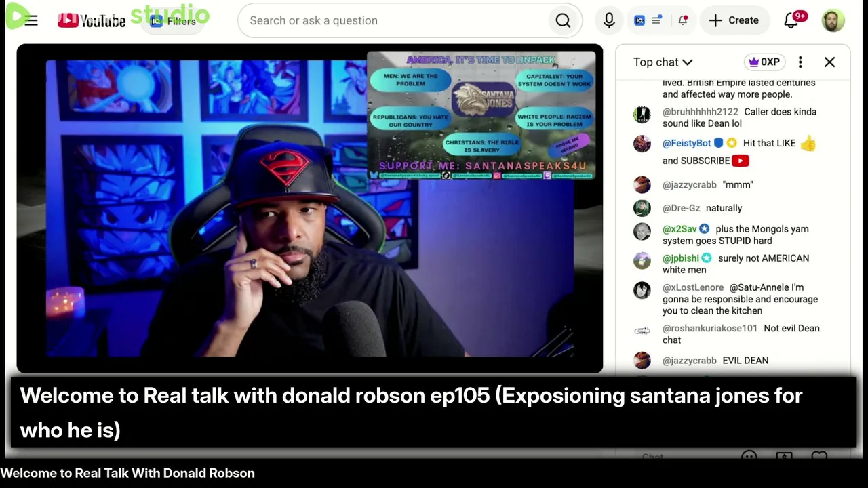Open the extension list icon with blue dot
This screenshot has width=868, height=488.
(x=656, y=20)
